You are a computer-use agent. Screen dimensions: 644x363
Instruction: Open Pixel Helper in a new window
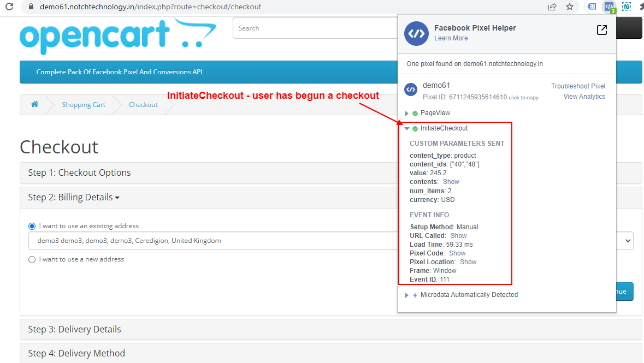pyautogui.click(x=602, y=30)
